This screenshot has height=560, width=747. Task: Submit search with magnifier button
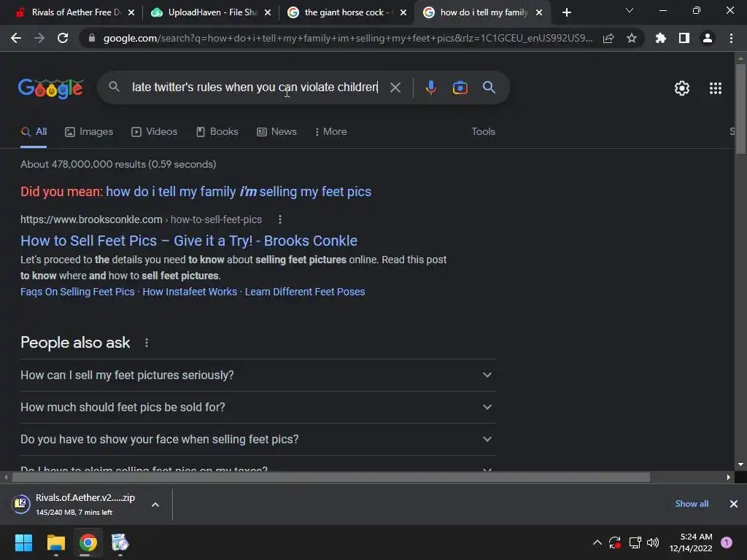pos(489,87)
